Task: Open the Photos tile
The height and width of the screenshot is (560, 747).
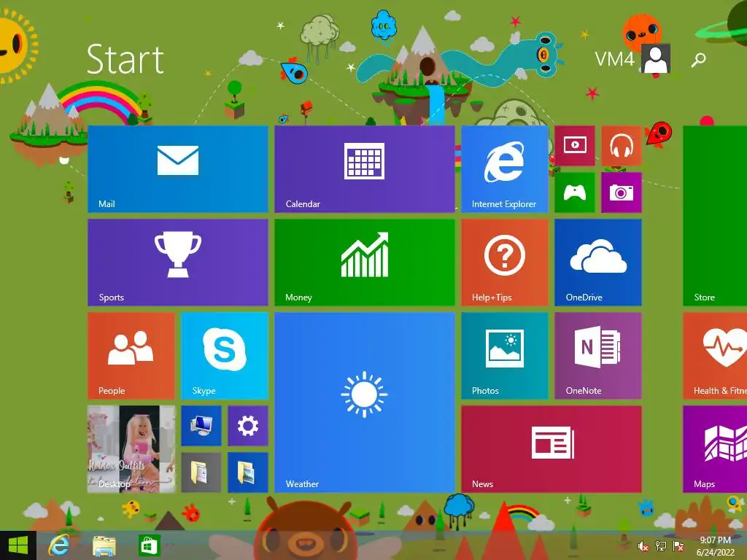Action: (x=505, y=356)
